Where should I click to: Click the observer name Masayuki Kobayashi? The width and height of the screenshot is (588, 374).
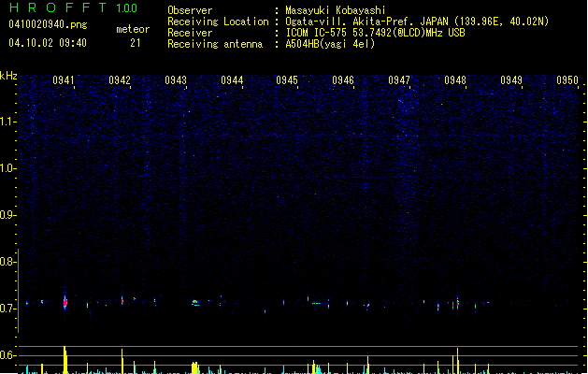336,10
